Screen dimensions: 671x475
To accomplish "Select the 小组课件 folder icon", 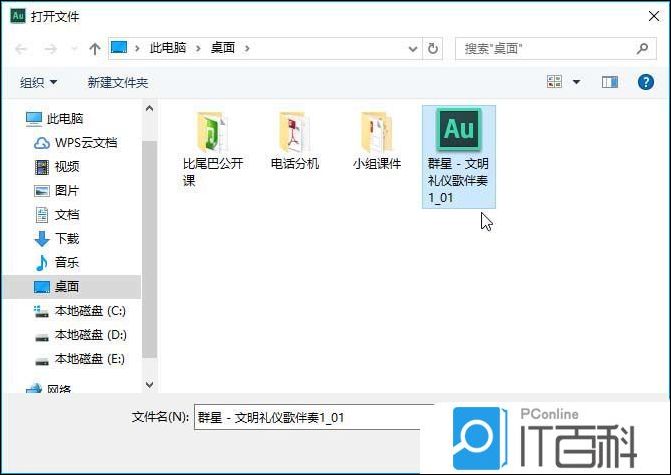I will point(376,131).
